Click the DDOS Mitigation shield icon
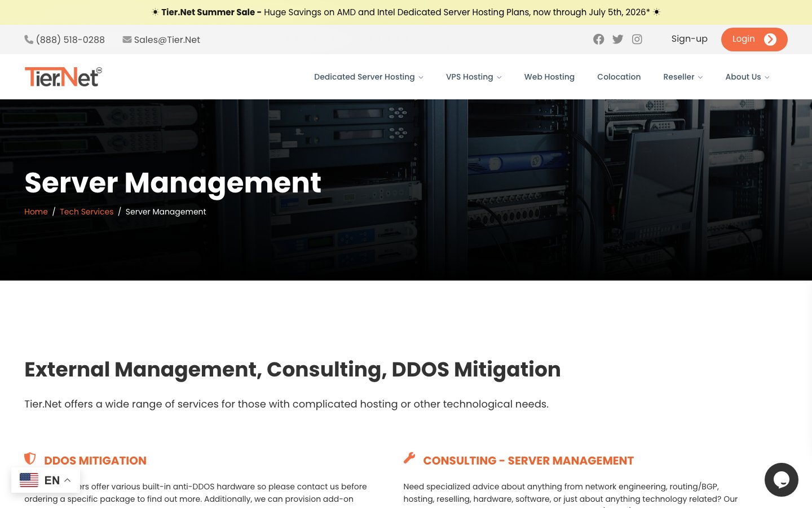 (30, 458)
